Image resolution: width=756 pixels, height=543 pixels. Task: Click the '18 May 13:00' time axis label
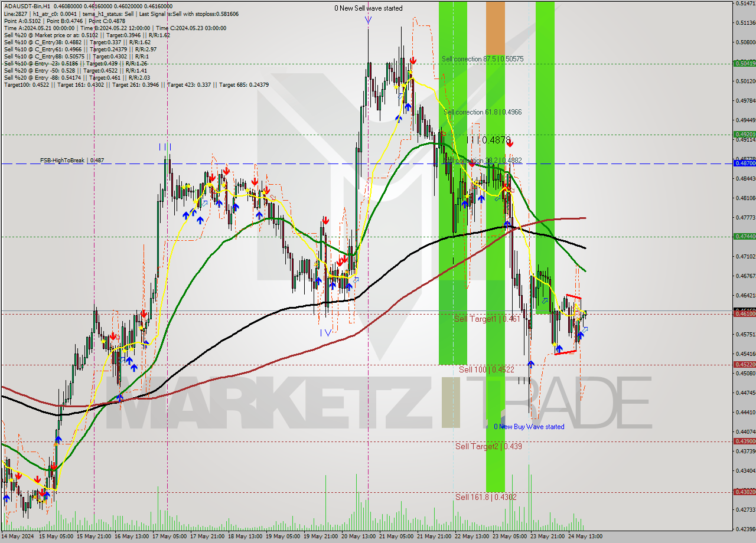coord(245,537)
